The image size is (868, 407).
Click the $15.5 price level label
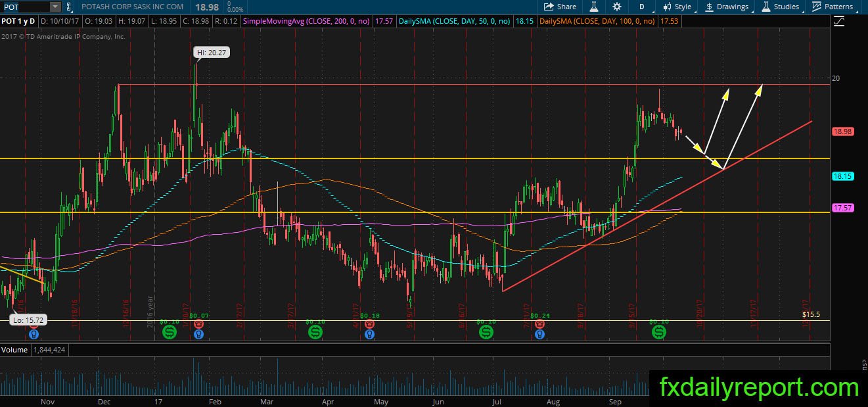[x=811, y=315]
